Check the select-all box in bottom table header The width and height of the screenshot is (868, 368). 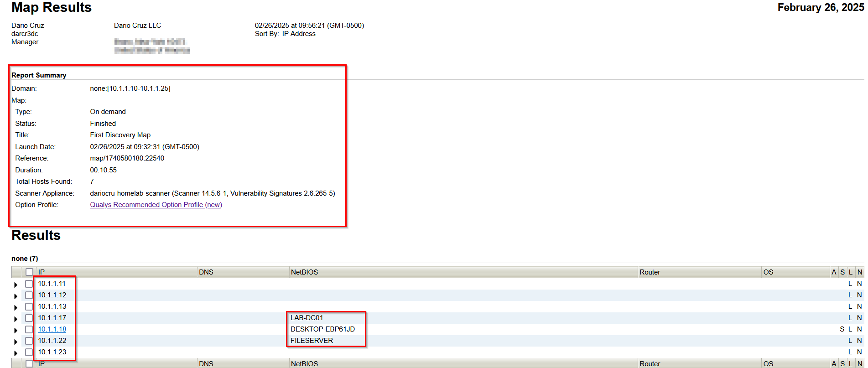click(29, 363)
